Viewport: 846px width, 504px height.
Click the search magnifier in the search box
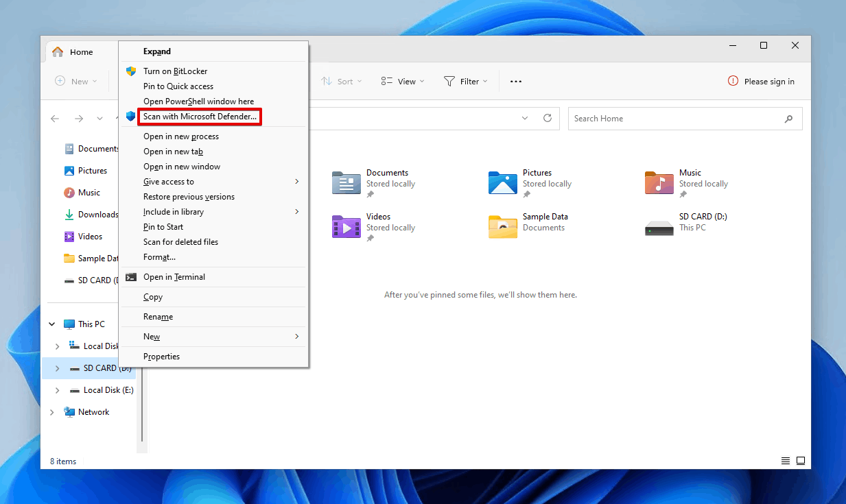[x=788, y=118]
